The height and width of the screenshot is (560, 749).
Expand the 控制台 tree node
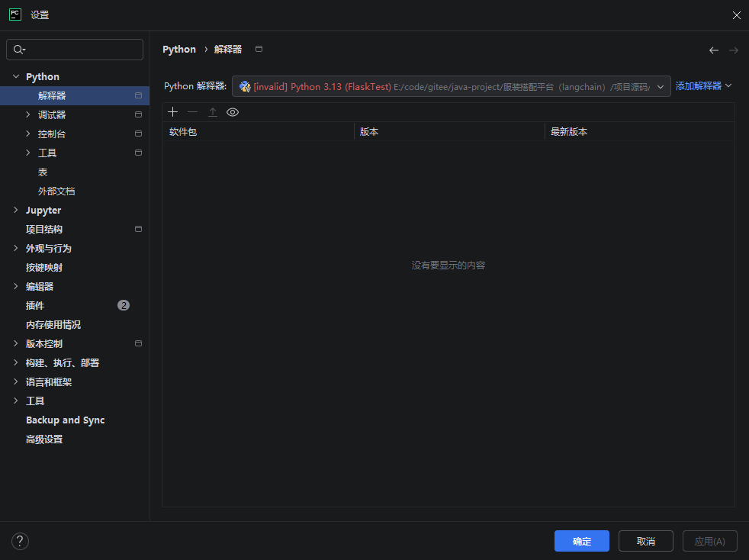click(x=27, y=134)
